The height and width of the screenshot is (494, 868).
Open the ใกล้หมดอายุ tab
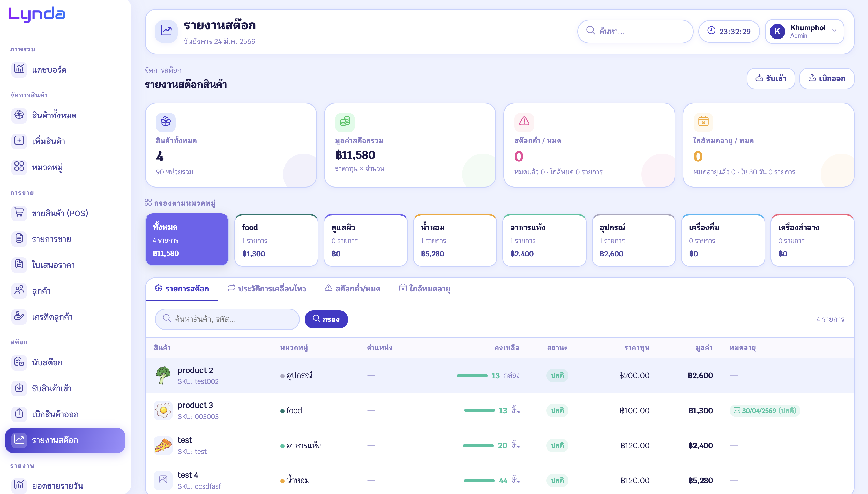[x=425, y=289]
